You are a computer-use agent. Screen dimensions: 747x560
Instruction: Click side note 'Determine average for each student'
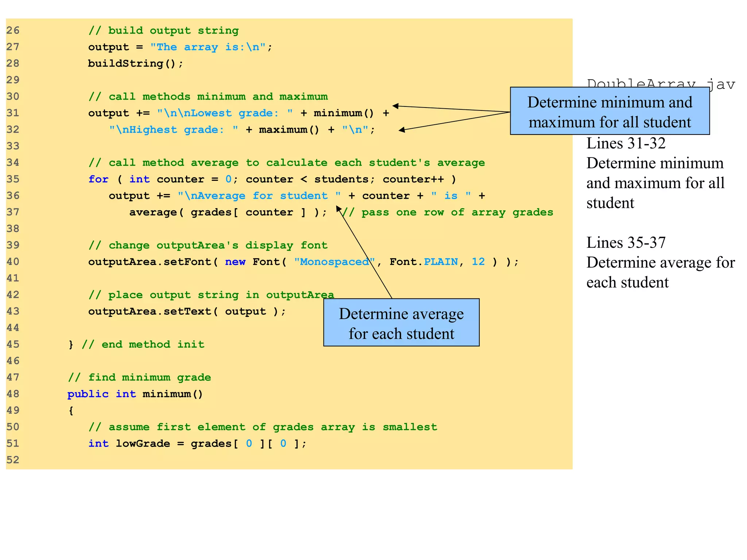click(661, 272)
